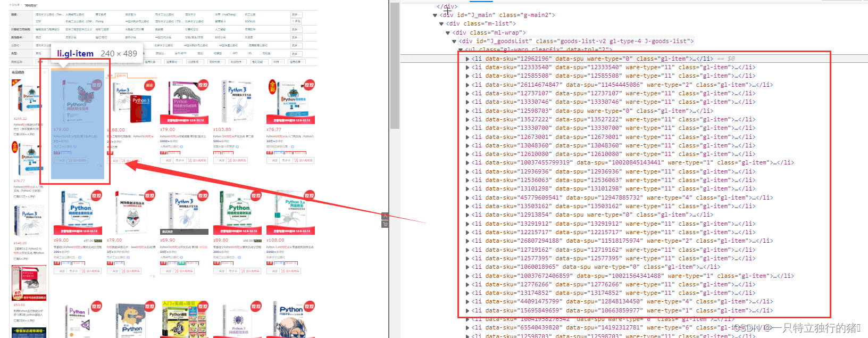Collapse the div id J_goodsList node
The height and width of the screenshot is (338, 868).
tap(454, 41)
